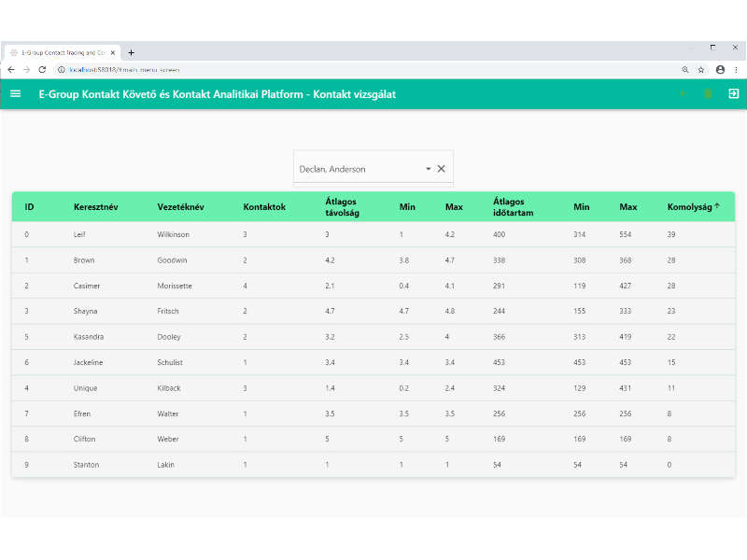Click the surname Goodwin

172,260
